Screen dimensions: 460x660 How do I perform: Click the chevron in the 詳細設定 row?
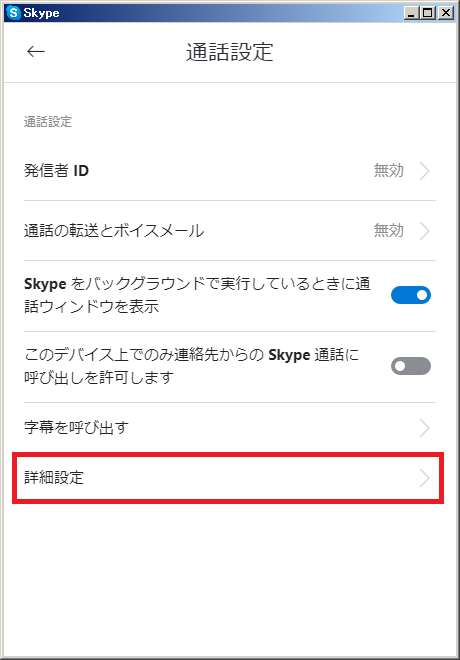pos(425,478)
